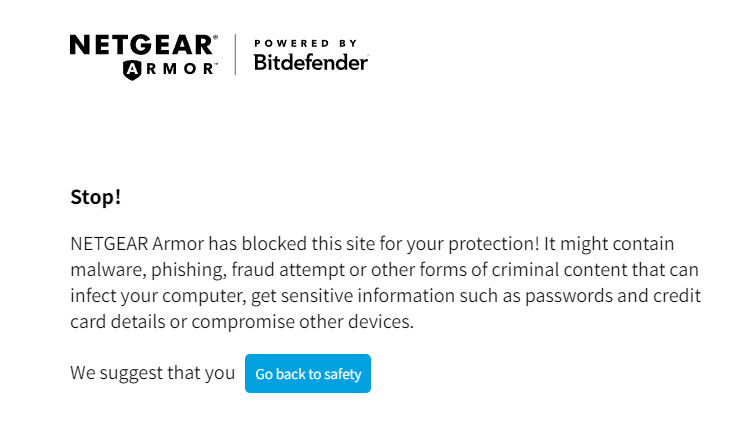Click the phrase infect your computer
The image size is (733, 430).
click(x=158, y=297)
